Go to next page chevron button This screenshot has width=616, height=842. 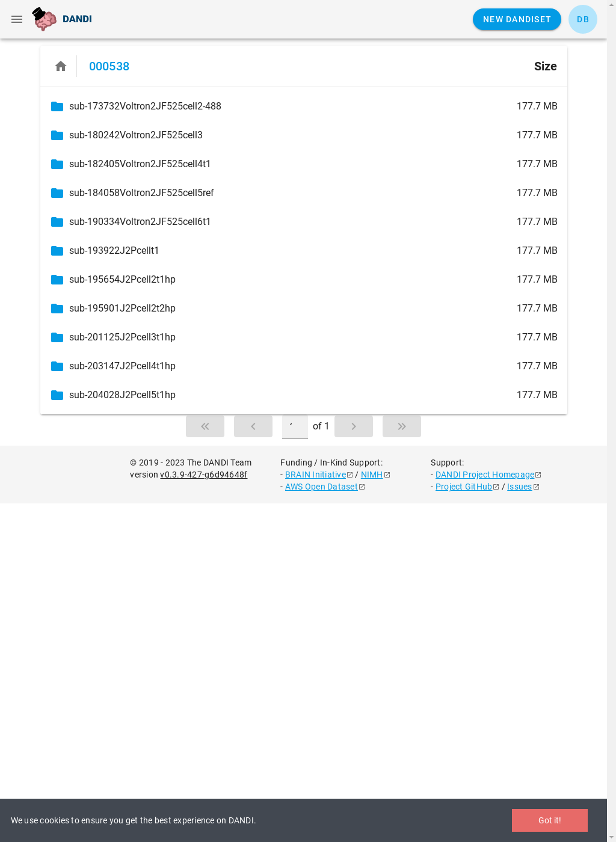coord(354,426)
